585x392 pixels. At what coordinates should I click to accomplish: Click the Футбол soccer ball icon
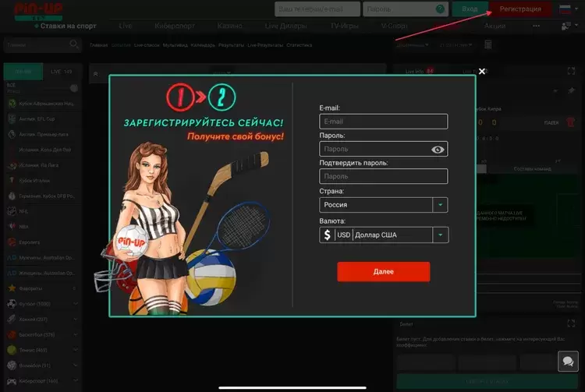tap(12, 304)
